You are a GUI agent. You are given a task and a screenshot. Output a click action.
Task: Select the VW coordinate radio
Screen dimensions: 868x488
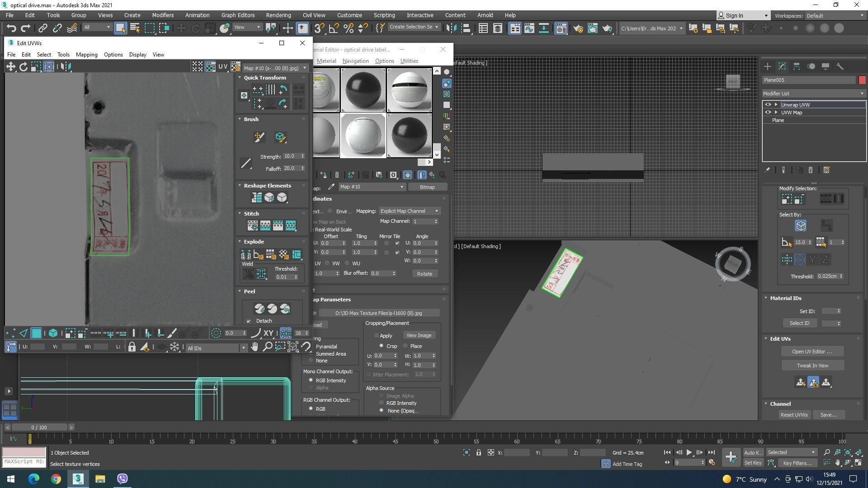327,263
